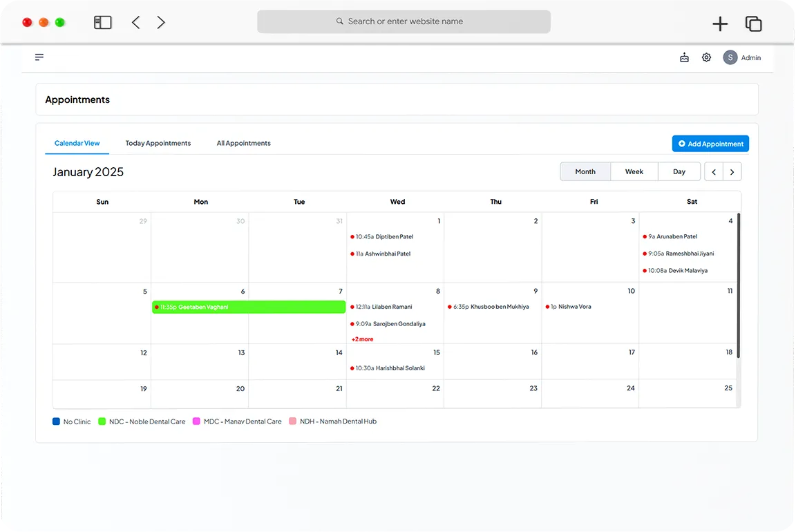Open 9:09a Sarojben Gondaliya appointment

(388, 324)
